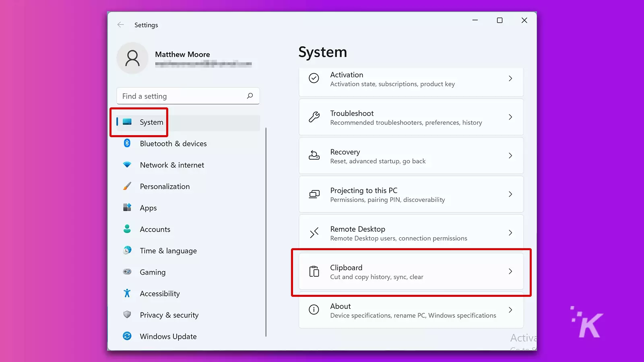Expand the Remote Desktop chevron
The height and width of the screenshot is (362, 644).
point(510,233)
